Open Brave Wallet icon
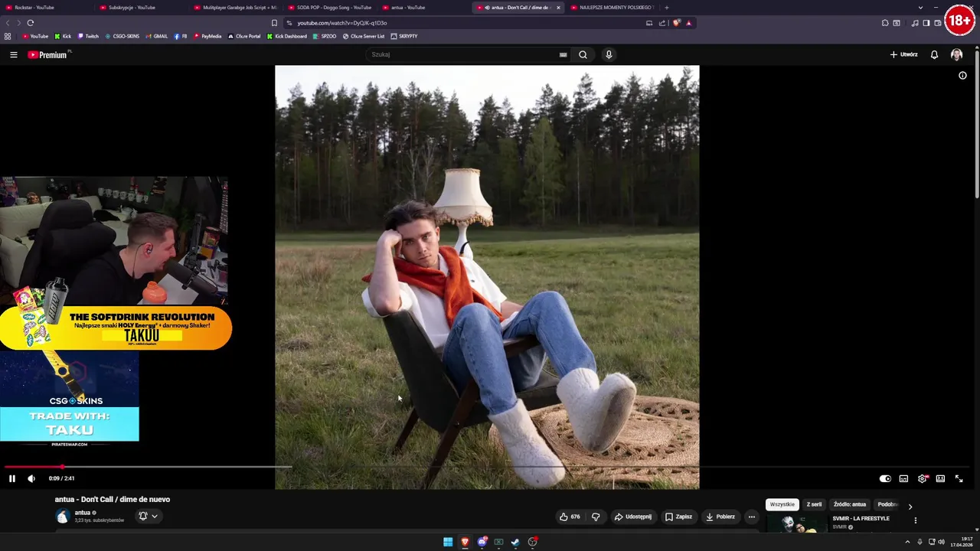 938,23
